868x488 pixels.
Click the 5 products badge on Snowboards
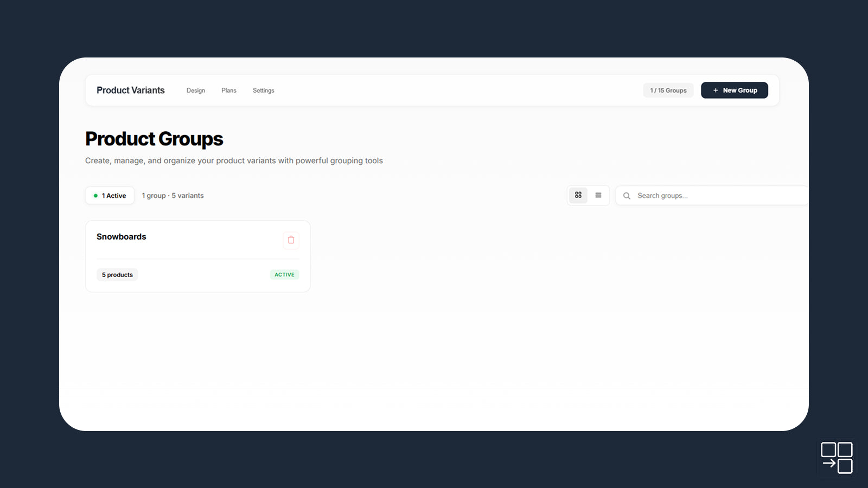click(x=117, y=274)
